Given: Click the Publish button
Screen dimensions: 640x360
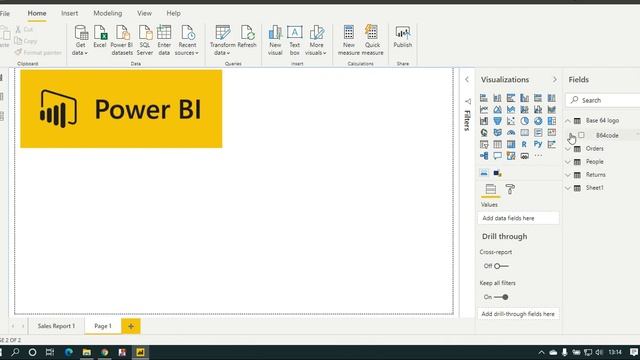Looking at the screenshot, I should click(x=403, y=37).
